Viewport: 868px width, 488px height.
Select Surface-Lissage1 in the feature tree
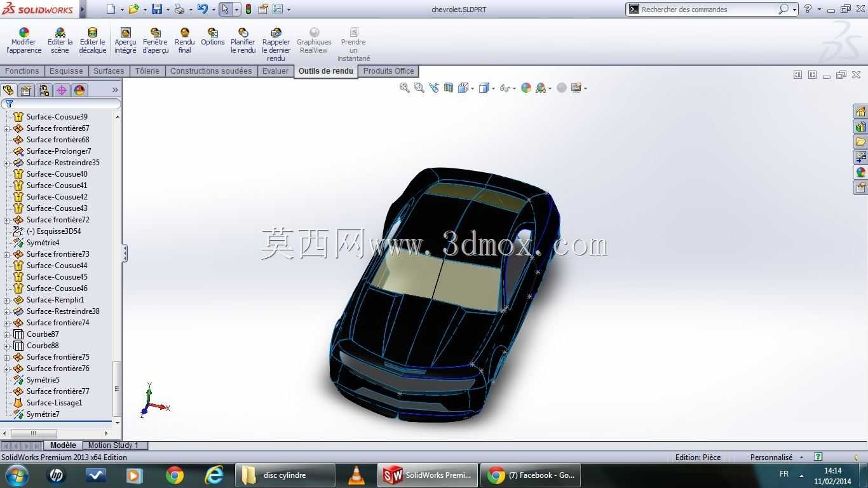[x=54, y=403]
